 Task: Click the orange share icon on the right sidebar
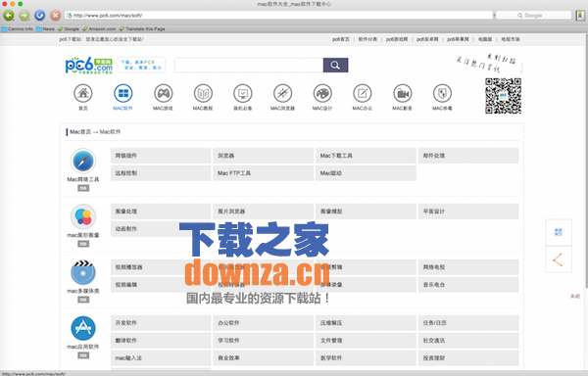coord(559,259)
